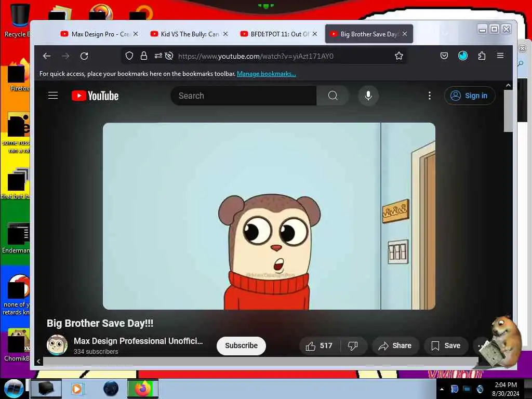The image size is (532, 399).
Task: Open the Windows Start button
Action: [x=14, y=389]
